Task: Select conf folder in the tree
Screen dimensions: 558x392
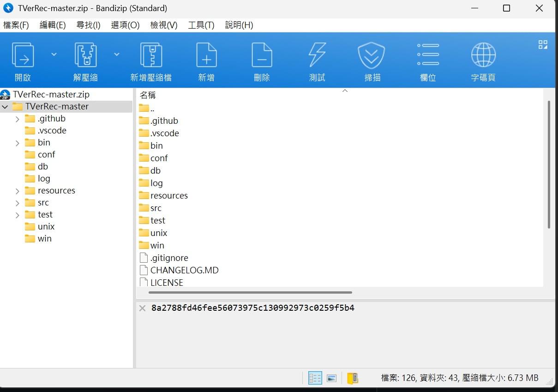Action: click(x=40, y=155)
